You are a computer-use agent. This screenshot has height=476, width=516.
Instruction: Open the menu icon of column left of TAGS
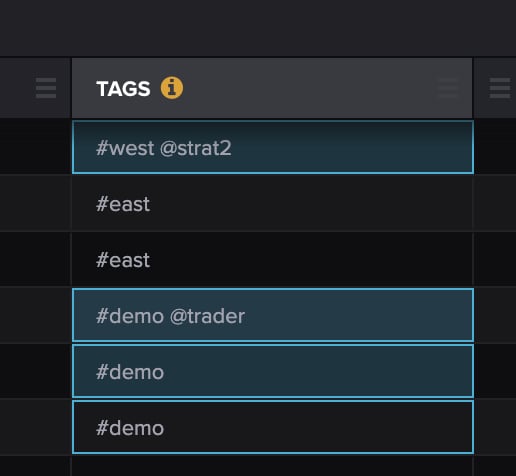coord(46,88)
